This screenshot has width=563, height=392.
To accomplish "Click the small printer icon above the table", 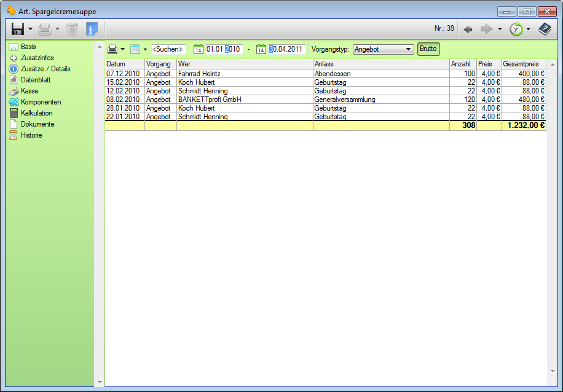I will tap(112, 49).
